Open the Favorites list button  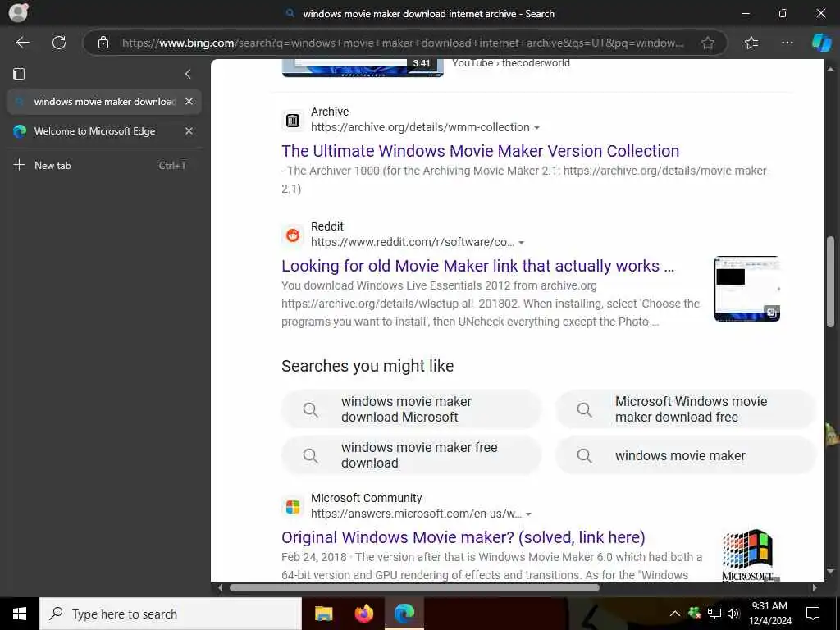(x=751, y=43)
